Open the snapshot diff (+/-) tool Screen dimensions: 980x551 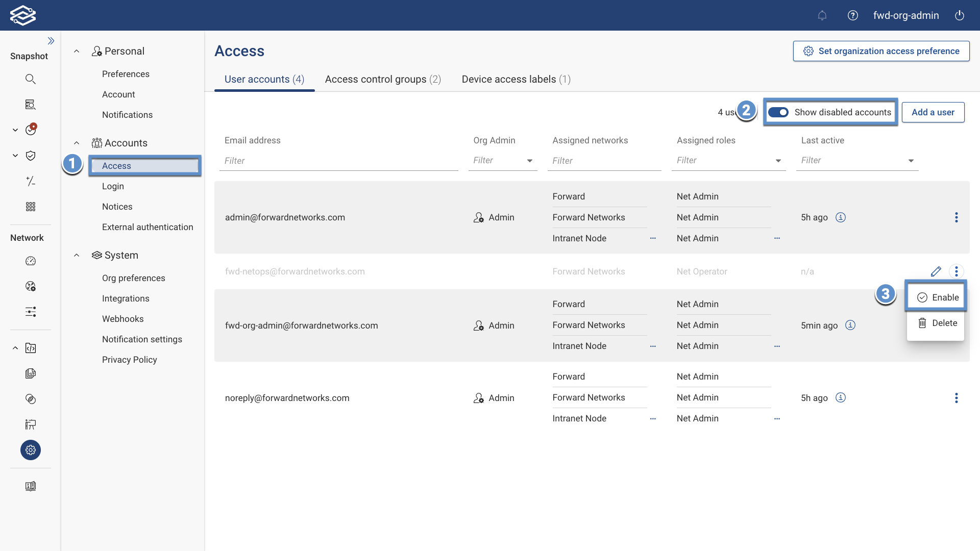31,181
